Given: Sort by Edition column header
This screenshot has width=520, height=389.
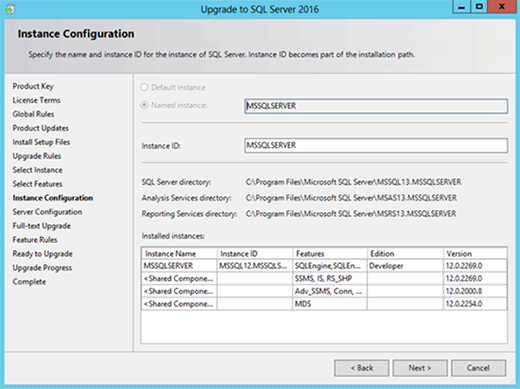Looking at the screenshot, I should pos(405,254).
